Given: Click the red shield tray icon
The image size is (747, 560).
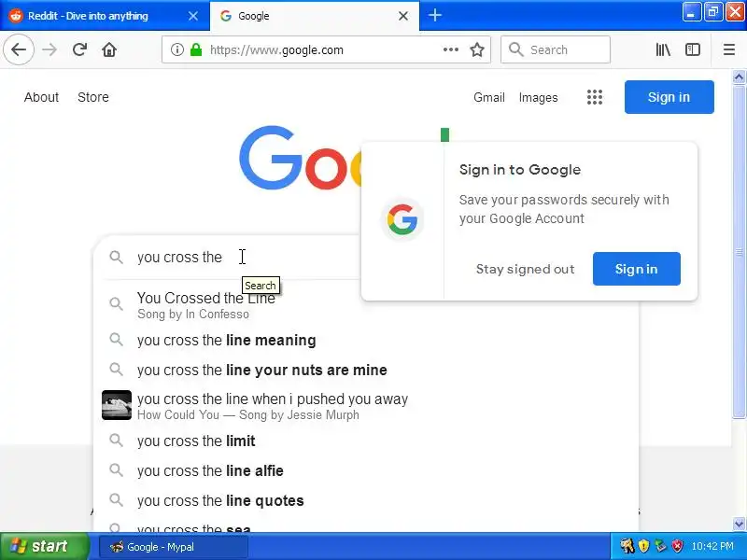Looking at the screenshot, I should coord(678,546).
